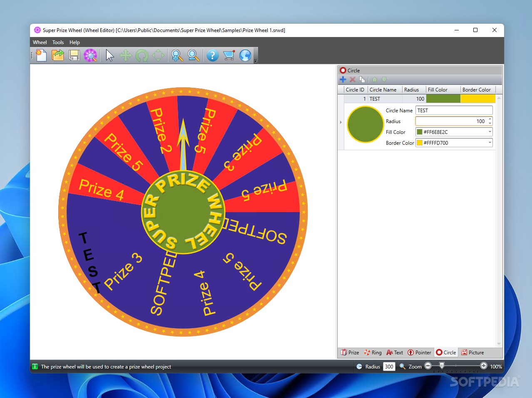Preview the prize wheel with the magnifier wheel icon
Viewport: 532px width, 398px height.
pos(90,55)
